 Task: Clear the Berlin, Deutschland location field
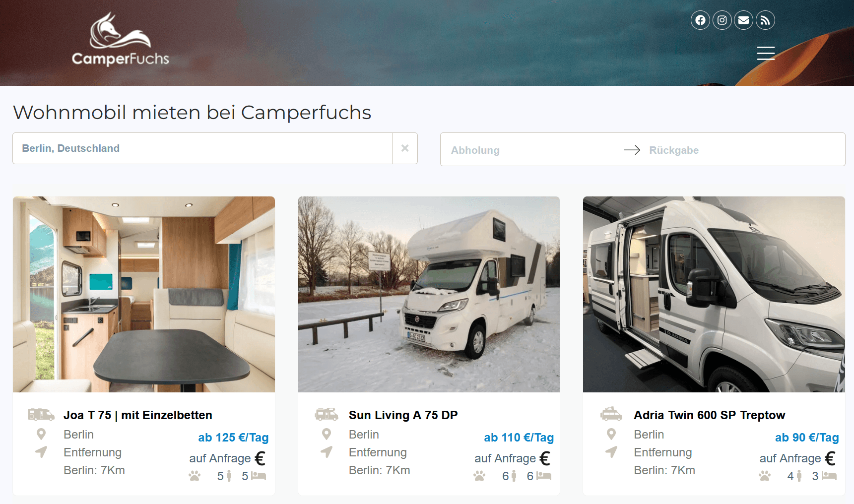point(405,148)
